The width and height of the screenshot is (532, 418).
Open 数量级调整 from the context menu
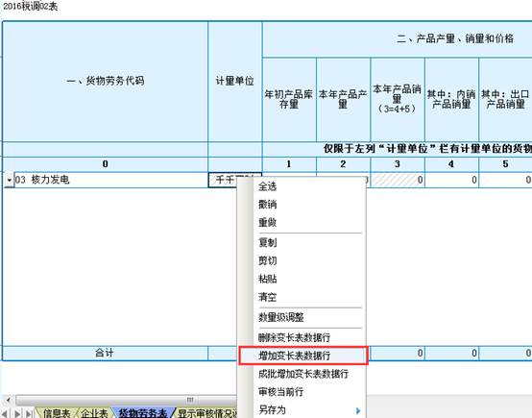point(281,317)
